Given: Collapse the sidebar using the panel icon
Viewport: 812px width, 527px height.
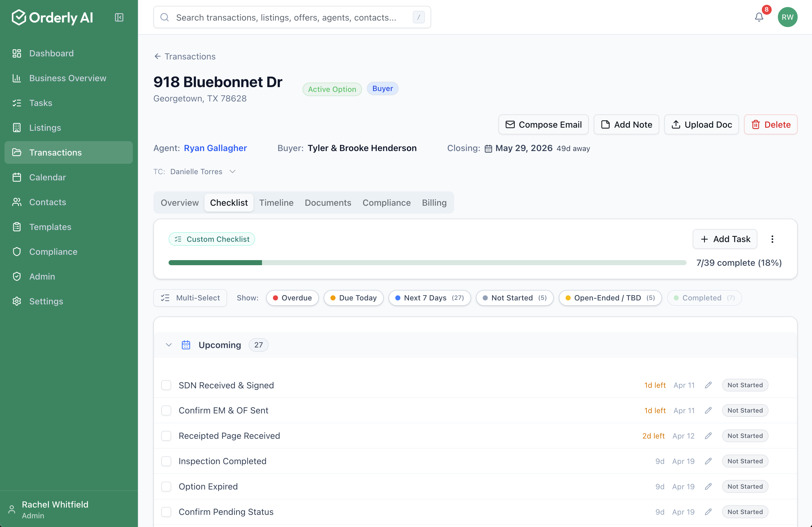Looking at the screenshot, I should pyautogui.click(x=119, y=17).
